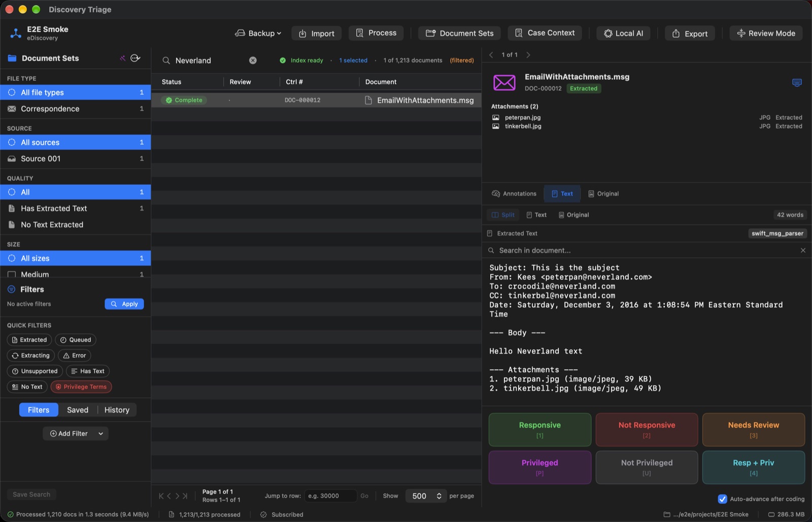Jump to the first page of results
This screenshot has width=812, height=522.
pyautogui.click(x=161, y=496)
